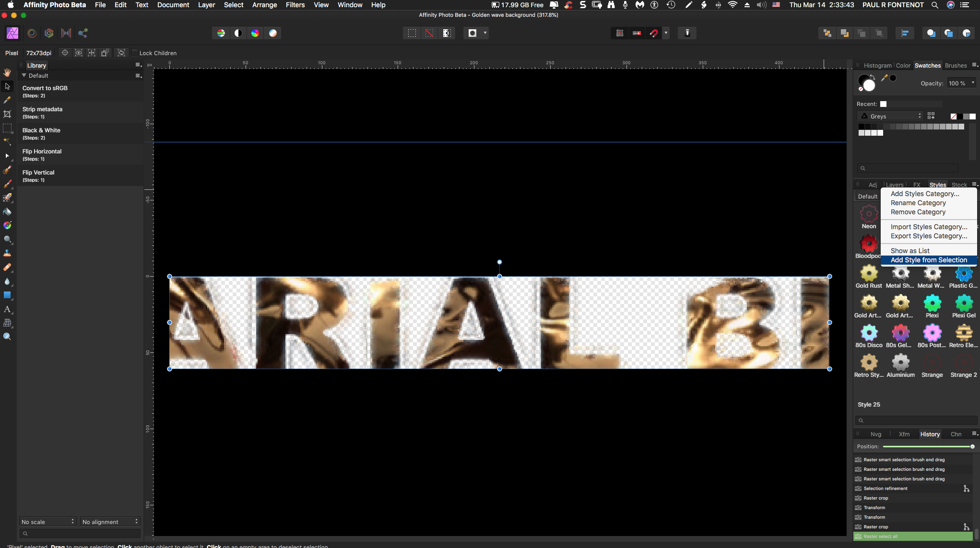Image resolution: width=980 pixels, height=548 pixels.
Task: Toggle Assistant options icon in toolbar
Action: tap(687, 33)
